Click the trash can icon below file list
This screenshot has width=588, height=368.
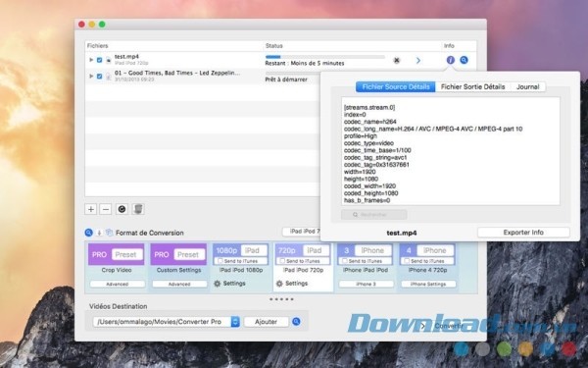tap(138, 209)
